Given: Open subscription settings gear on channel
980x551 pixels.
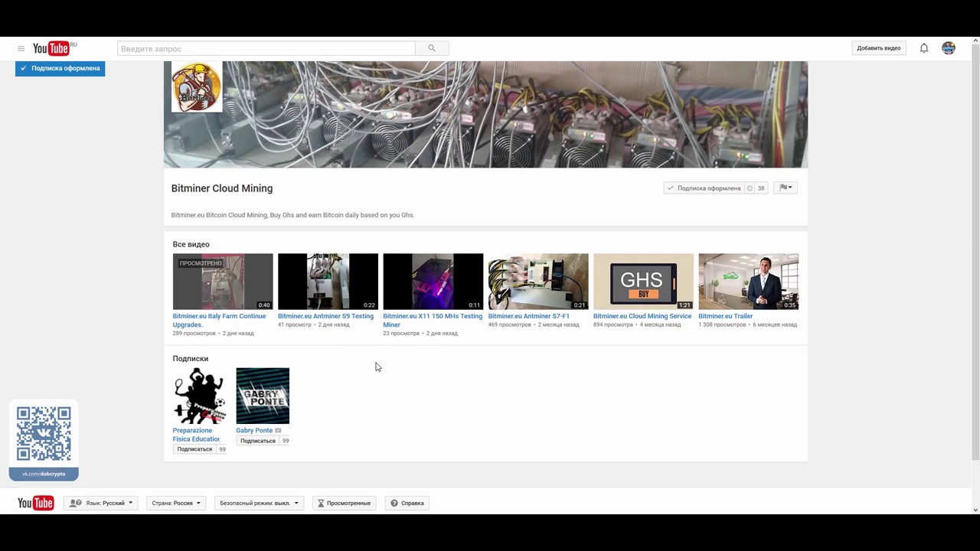Looking at the screenshot, I should (750, 188).
